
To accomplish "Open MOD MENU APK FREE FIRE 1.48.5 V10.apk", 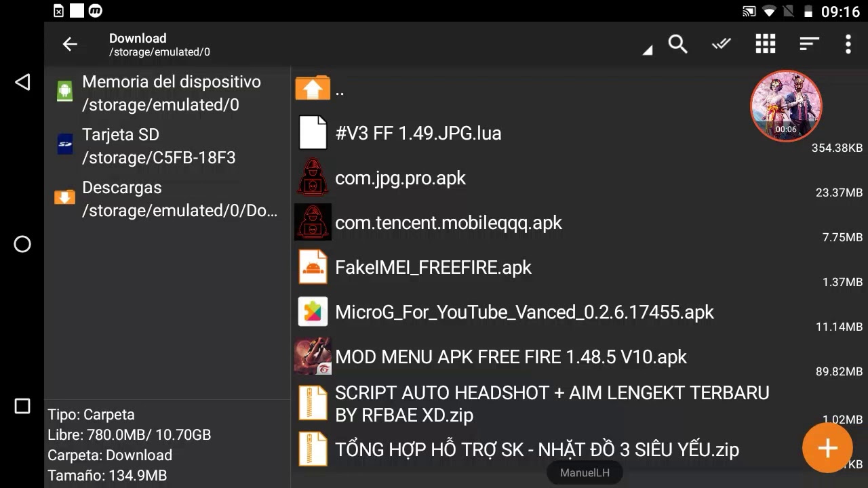I will pos(580,357).
